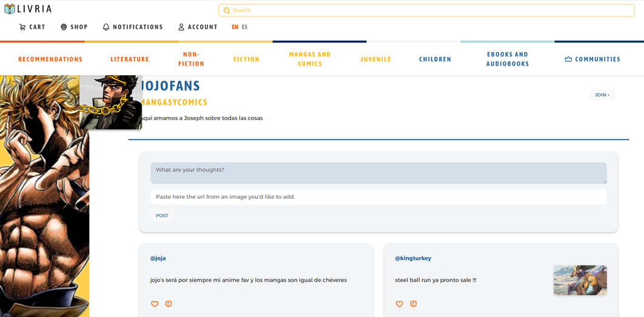Image resolution: width=644 pixels, height=317 pixels.
Task: Click the communities crown icon
Action: point(568,59)
